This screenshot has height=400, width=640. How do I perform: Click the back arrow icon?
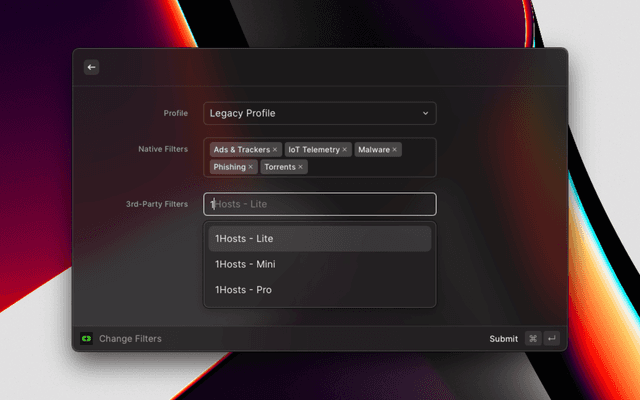click(x=91, y=67)
